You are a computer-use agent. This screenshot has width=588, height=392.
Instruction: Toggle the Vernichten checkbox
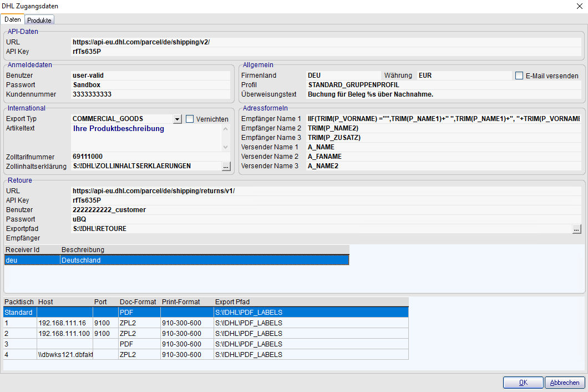[x=190, y=119]
